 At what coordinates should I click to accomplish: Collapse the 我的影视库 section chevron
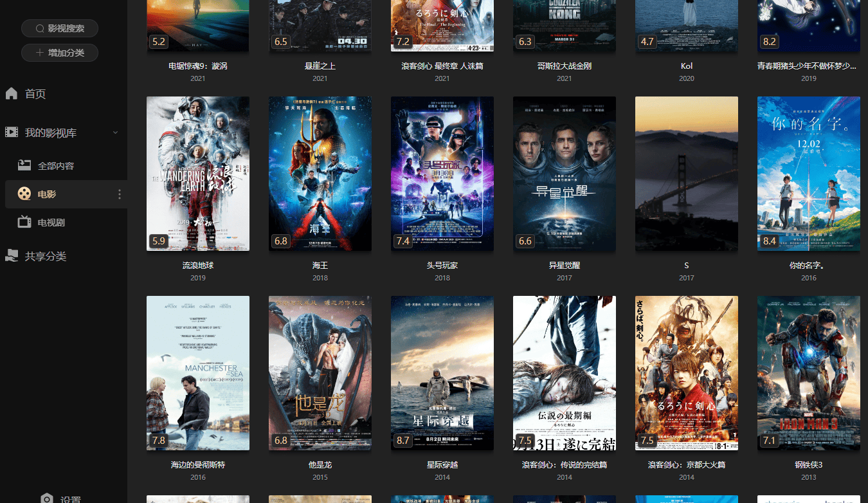tap(116, 133)
